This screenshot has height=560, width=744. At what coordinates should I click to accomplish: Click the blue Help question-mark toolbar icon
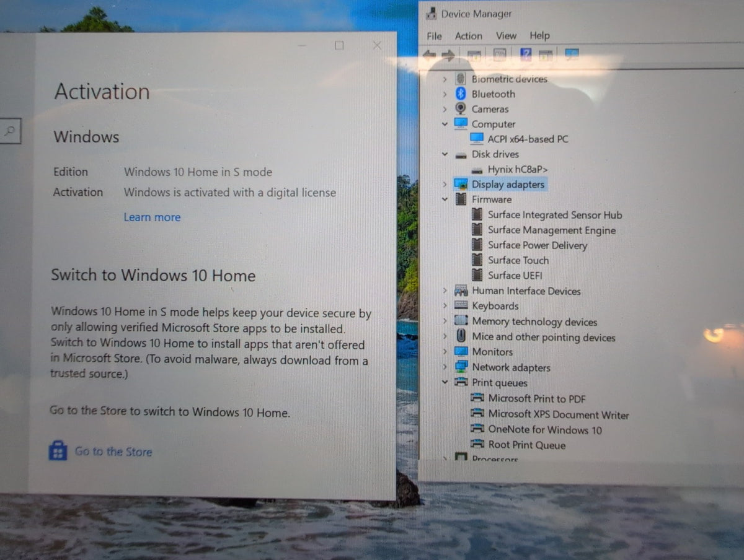pyautogui.click(x=526, y=55)
